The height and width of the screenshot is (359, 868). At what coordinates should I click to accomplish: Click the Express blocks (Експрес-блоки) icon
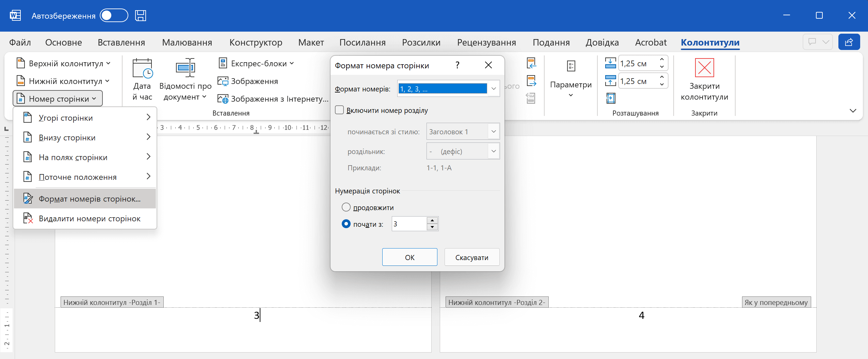coord(223,63)
